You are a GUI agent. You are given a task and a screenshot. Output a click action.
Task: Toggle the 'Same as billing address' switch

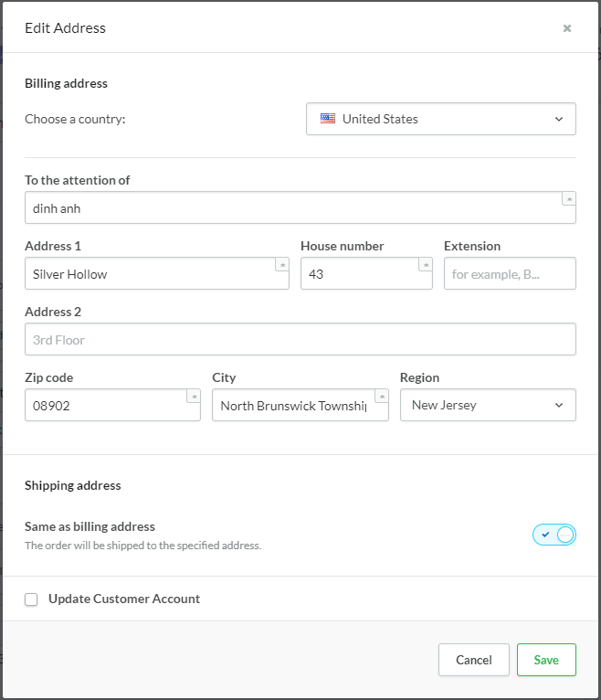[554, 535]
